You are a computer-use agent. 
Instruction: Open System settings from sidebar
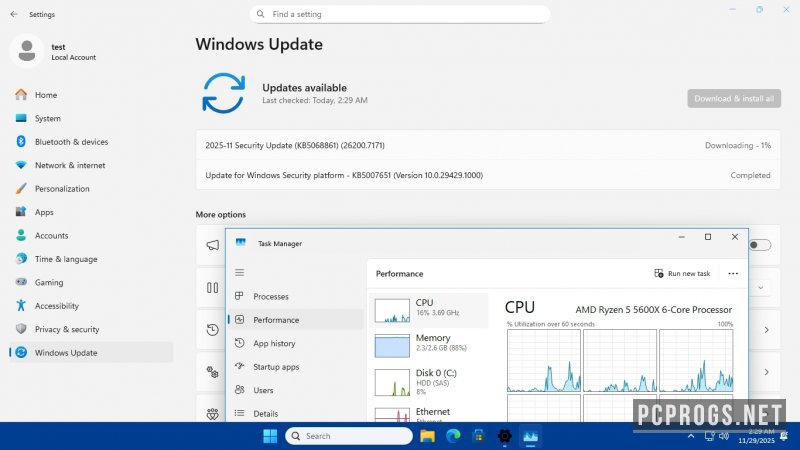(x=92, y=118)
